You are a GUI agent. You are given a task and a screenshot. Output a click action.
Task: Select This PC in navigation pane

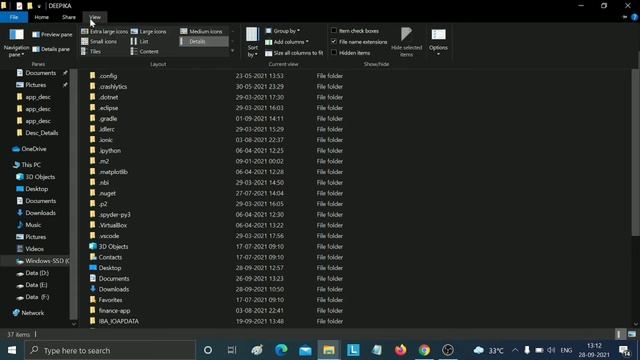[x=31, y=165]
